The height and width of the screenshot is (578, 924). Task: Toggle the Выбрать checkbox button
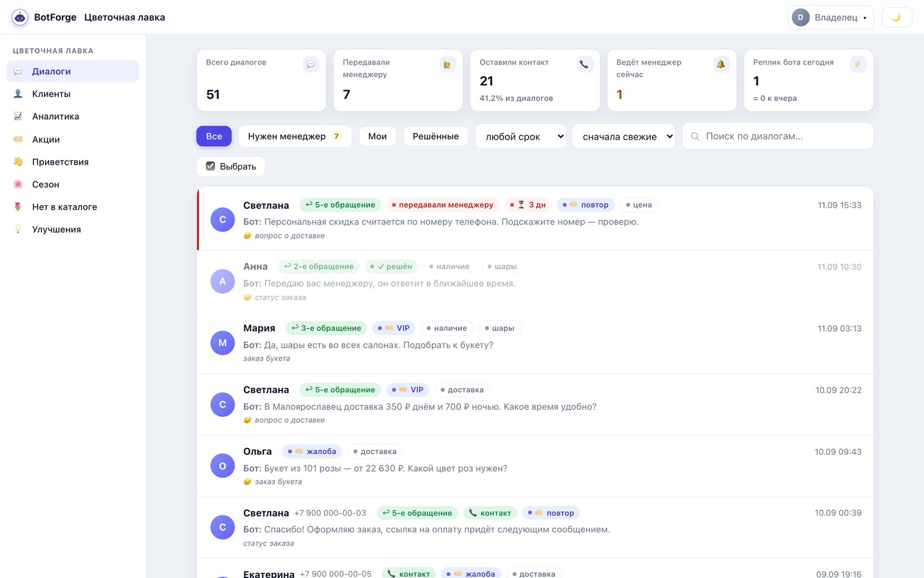(x=231, y=166)
